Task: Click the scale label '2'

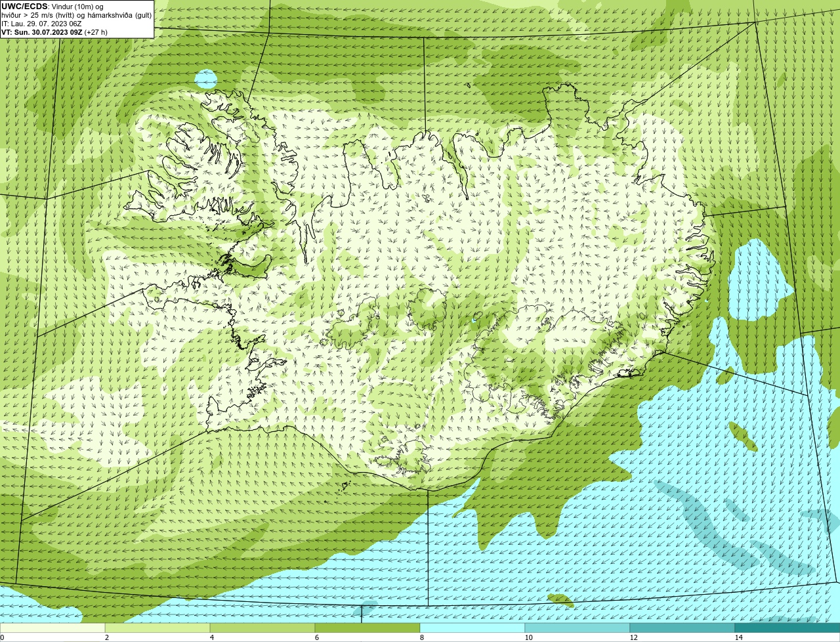Action: tap(106, 637)
